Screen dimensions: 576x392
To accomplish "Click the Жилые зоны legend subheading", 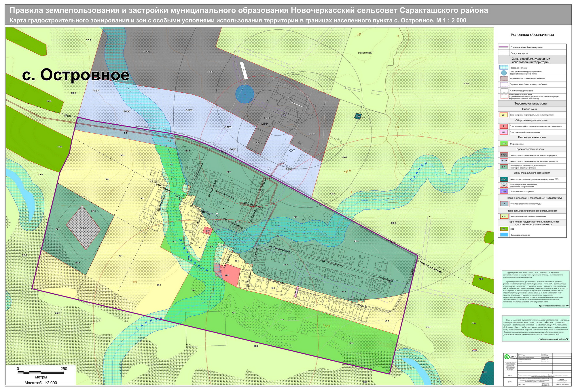I will point(529,109).
